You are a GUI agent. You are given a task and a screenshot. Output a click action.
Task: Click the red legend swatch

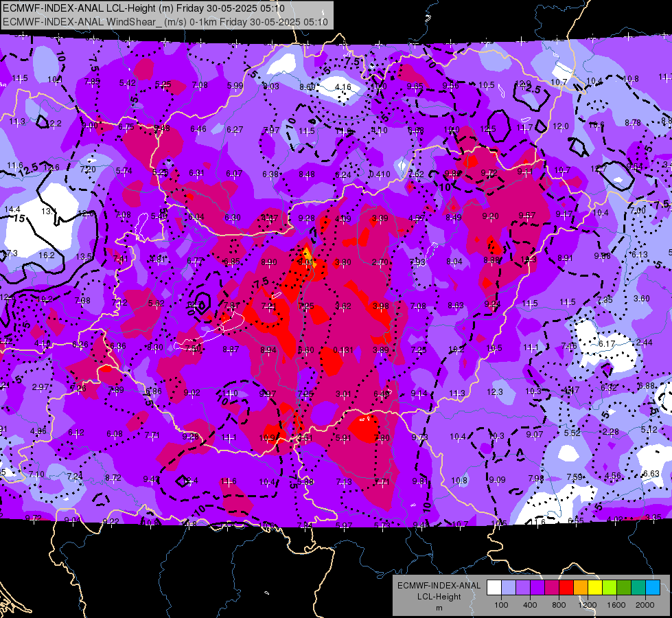click(x=566, y=588)
